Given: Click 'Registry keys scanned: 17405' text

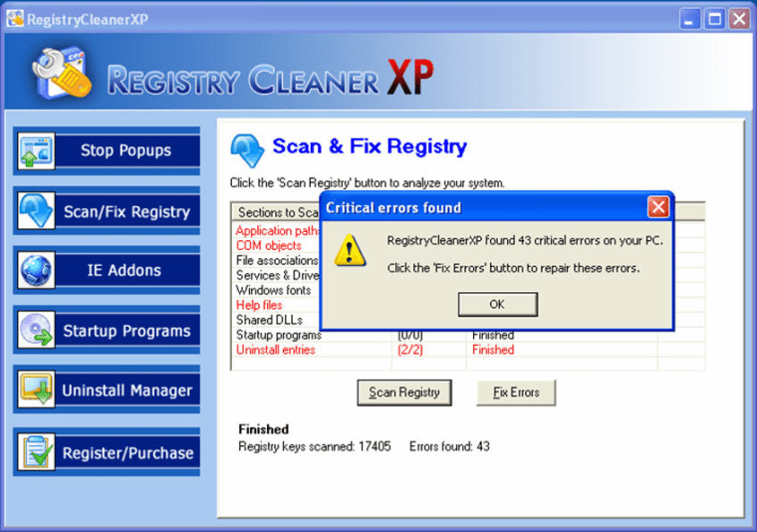Looking at the screenshot, I should tap(315, 446).
